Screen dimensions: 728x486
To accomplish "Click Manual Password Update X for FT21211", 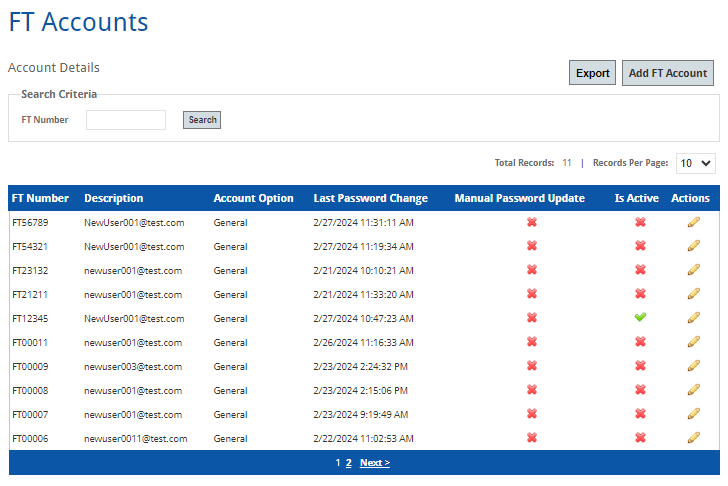I will (532, 294).
